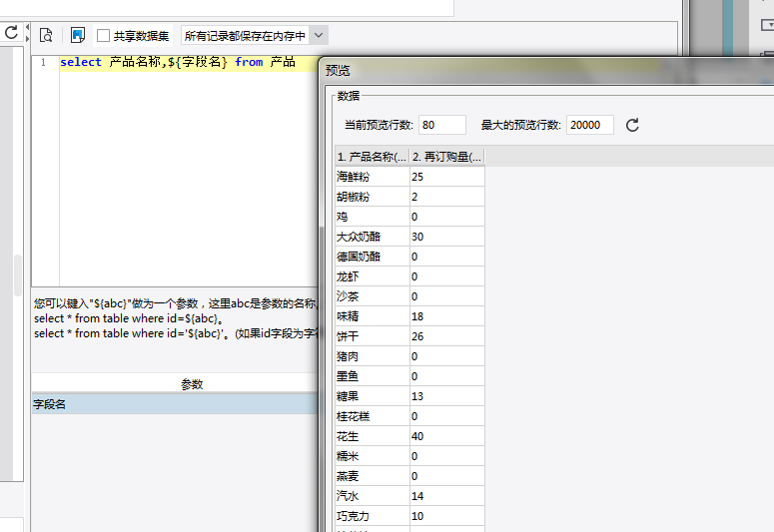The width and height of the screenshot is (774, 532).
Task: Click the 当前预览行数 input field
Action: 442,125
